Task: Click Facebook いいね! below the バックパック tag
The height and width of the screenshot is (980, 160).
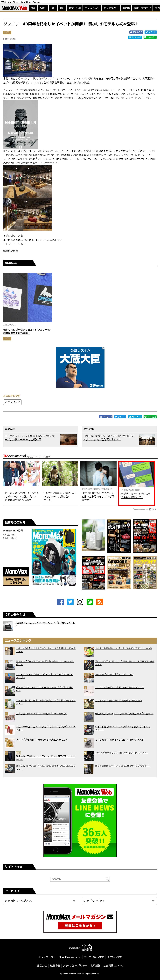Action: pyautogui.click(x=106, y=417)
